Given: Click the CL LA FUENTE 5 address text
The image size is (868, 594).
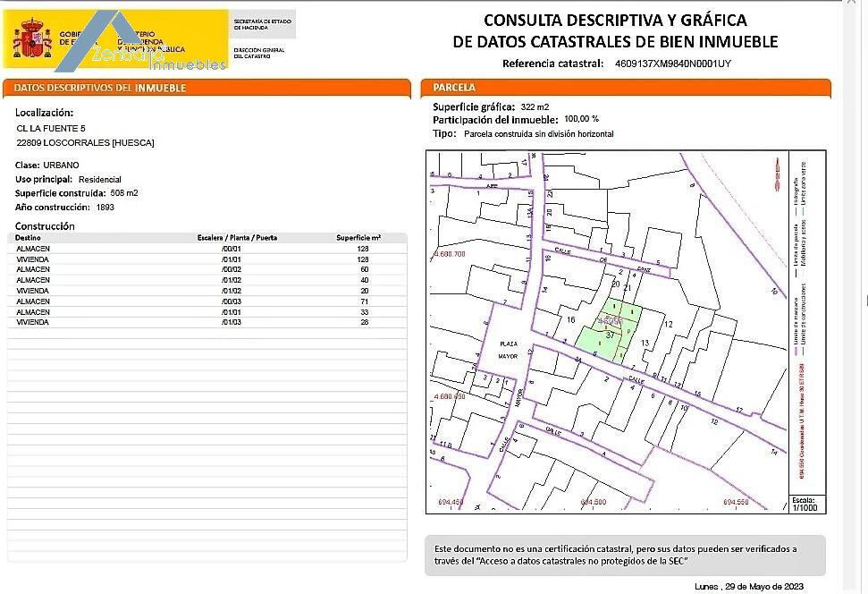Looking at the screenshot, I should point(51,129).
